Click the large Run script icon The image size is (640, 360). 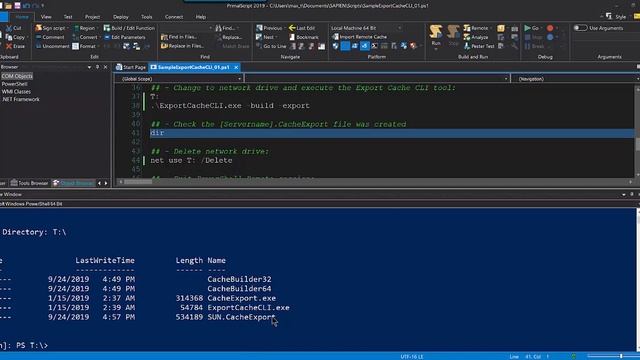(x=436, y=31)
